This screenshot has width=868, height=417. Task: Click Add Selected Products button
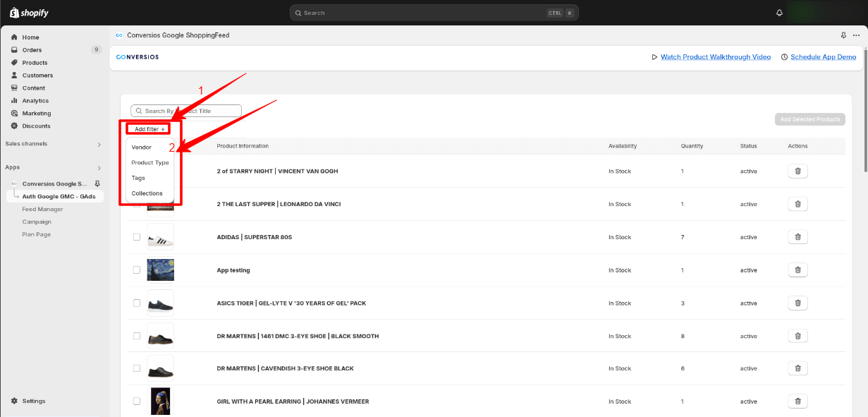(x=809, y=119)
